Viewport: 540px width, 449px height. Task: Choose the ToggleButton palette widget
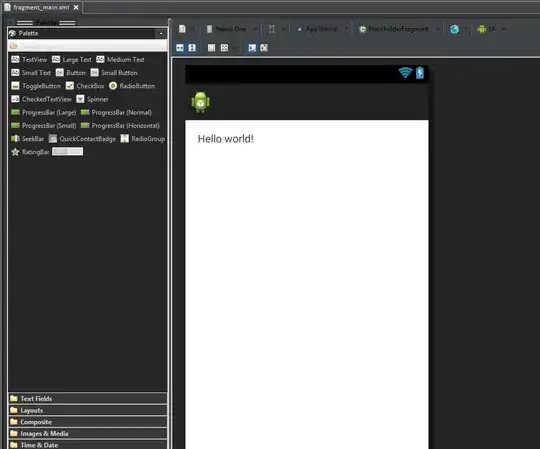tap(36, 86)
